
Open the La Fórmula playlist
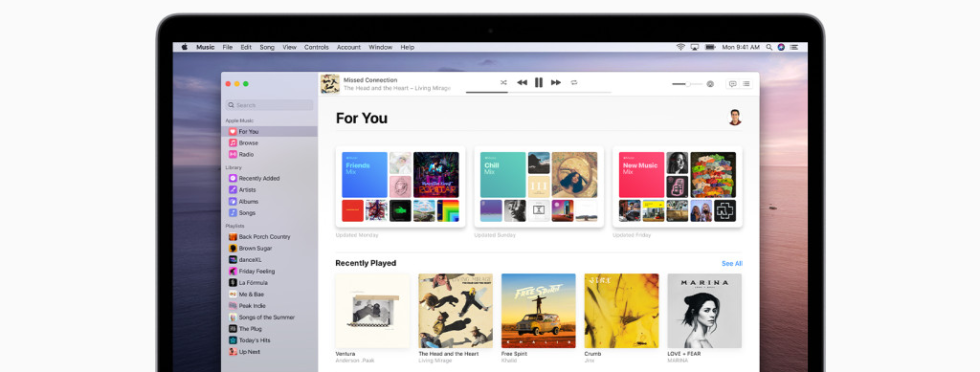(270, 283)
